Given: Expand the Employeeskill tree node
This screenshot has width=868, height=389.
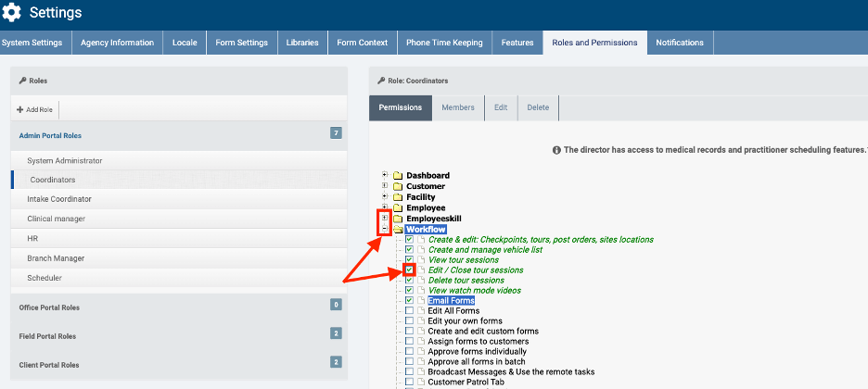Looking at the screenshot, I should point(385,218).
